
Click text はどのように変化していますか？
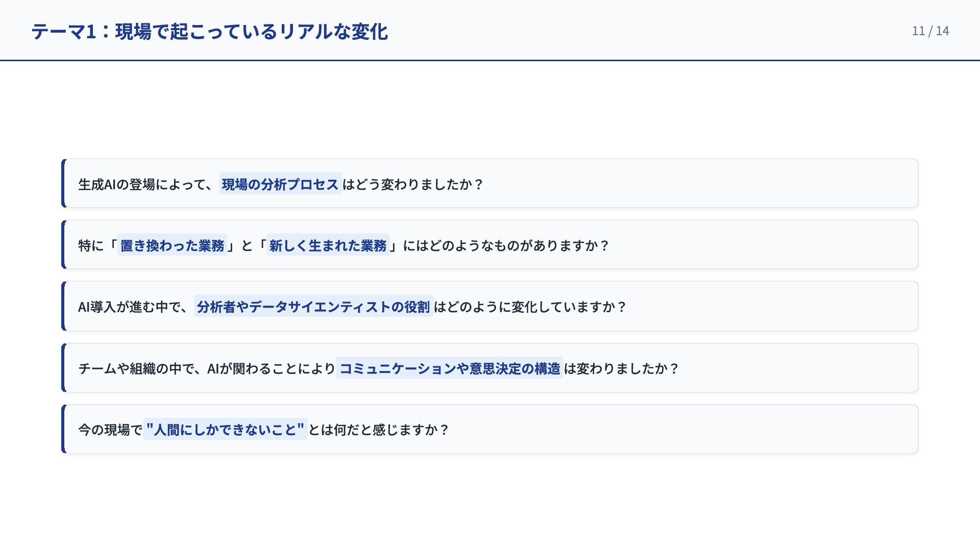pyautogui.click(x=529, y=307)
